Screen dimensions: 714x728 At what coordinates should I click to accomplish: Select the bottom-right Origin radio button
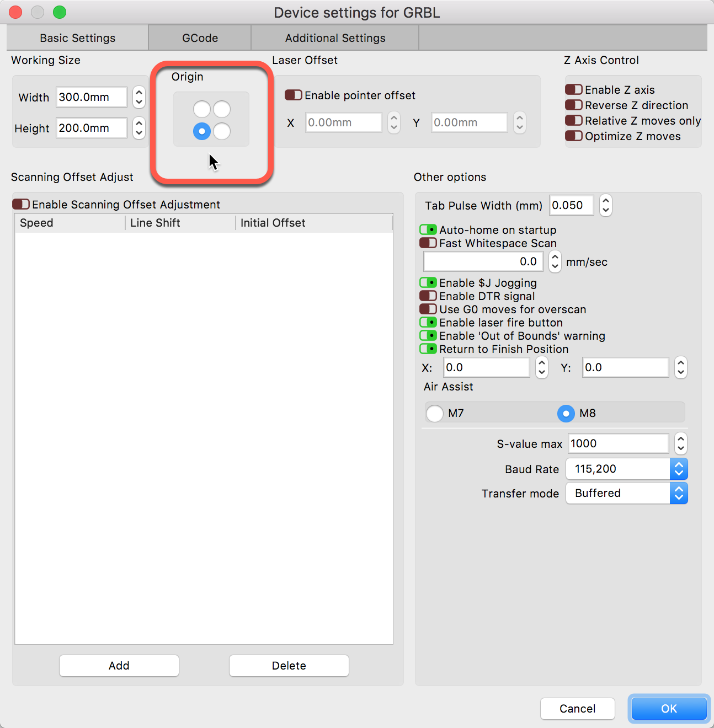222,131
